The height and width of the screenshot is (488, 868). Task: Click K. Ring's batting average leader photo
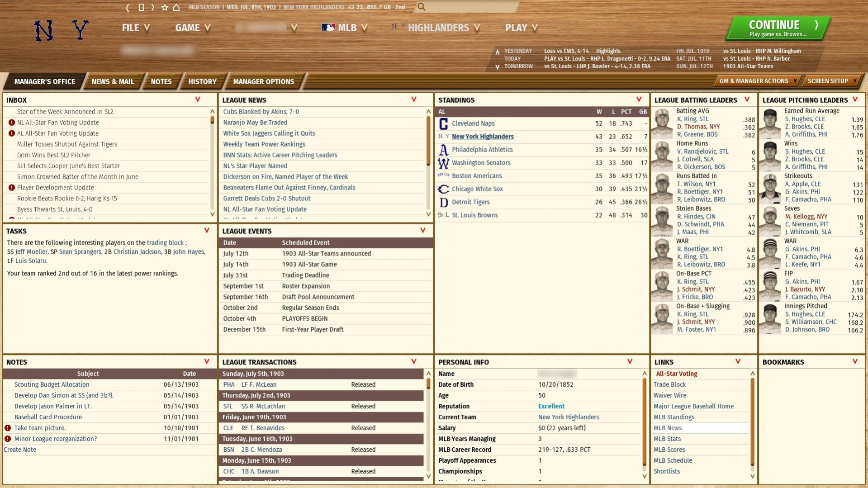point(663,123)
